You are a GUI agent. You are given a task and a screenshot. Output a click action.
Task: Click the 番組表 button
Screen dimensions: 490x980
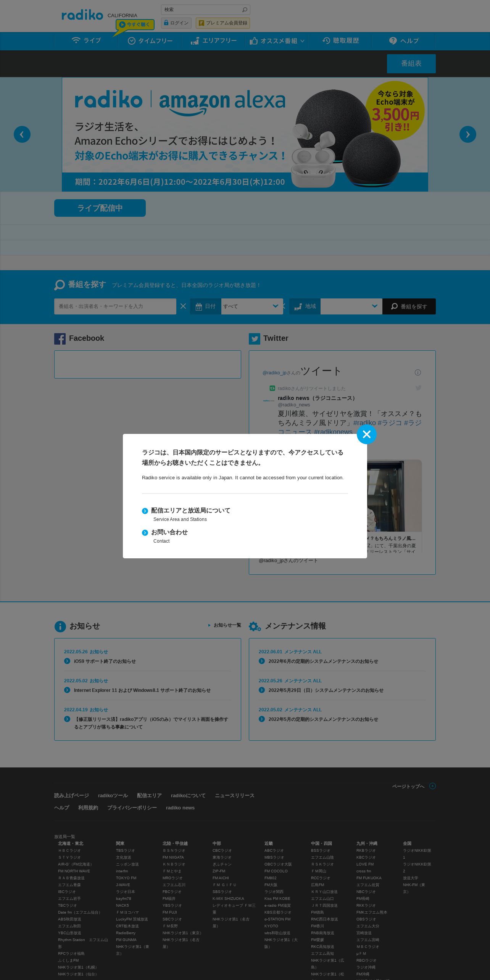pos(411,63)
